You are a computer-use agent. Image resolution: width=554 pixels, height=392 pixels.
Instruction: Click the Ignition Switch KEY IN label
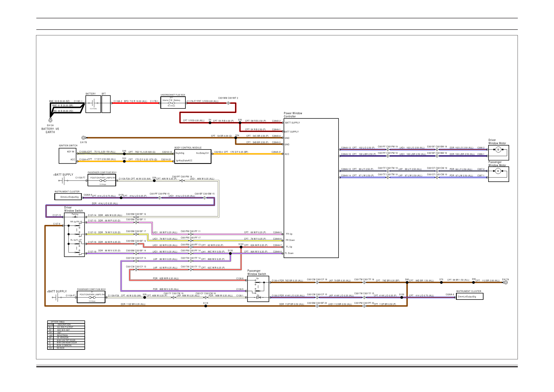pos(71,152)
